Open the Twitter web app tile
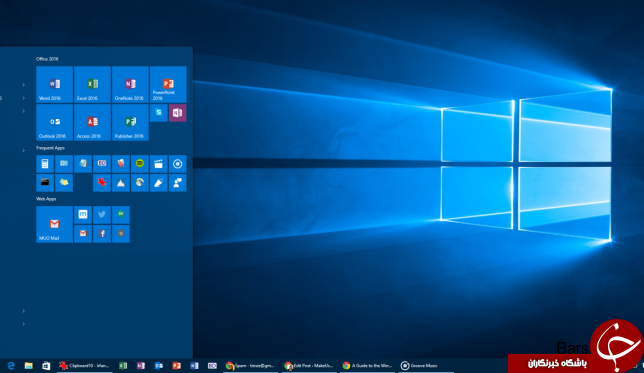The image size is (644, 373). pyautogui.click(x=102, y=215)
